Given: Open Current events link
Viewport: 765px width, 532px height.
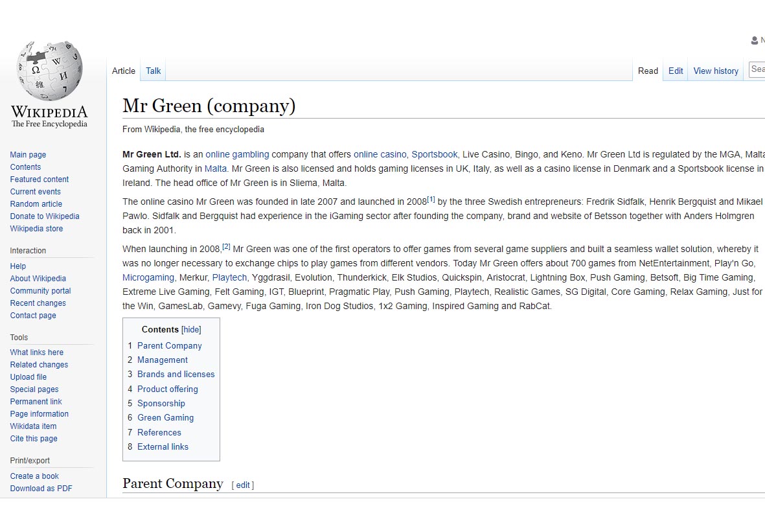Looking at the screenshot, I should (35, 191).
